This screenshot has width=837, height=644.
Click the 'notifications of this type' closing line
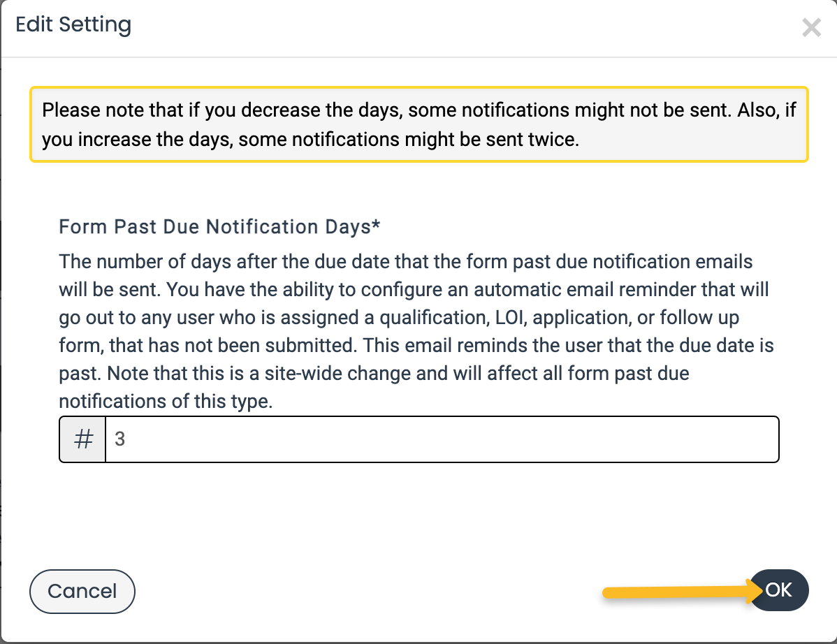166,401
